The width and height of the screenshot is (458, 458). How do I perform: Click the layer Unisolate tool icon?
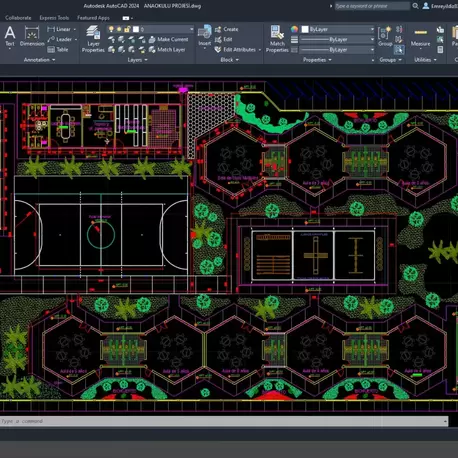121,50
